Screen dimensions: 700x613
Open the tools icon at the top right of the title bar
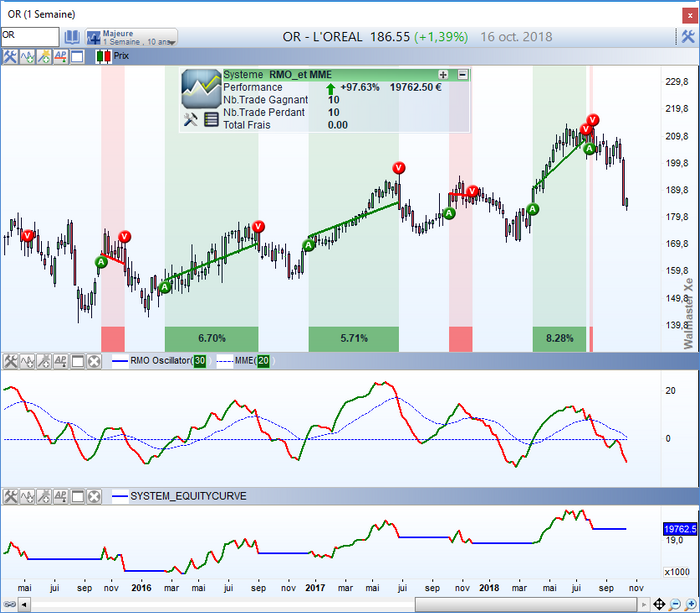(x=688, y=37)
